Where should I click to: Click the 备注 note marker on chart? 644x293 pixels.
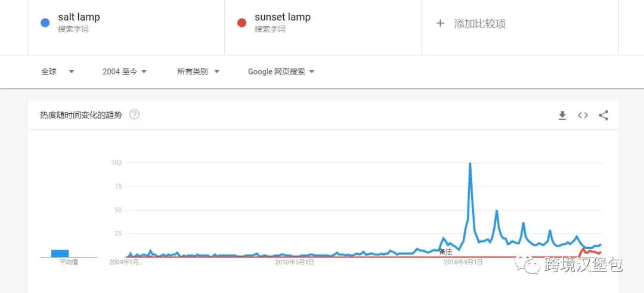click(445, 252)
